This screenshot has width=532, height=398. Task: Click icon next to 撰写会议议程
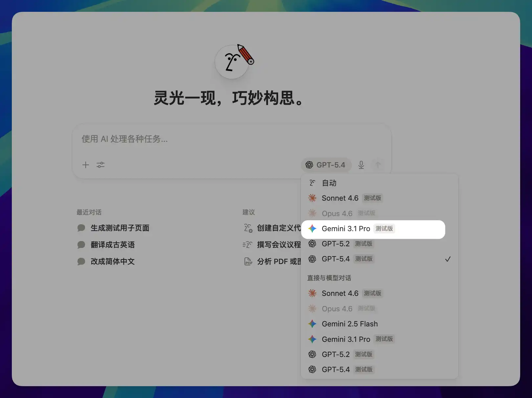coord(248,245)
